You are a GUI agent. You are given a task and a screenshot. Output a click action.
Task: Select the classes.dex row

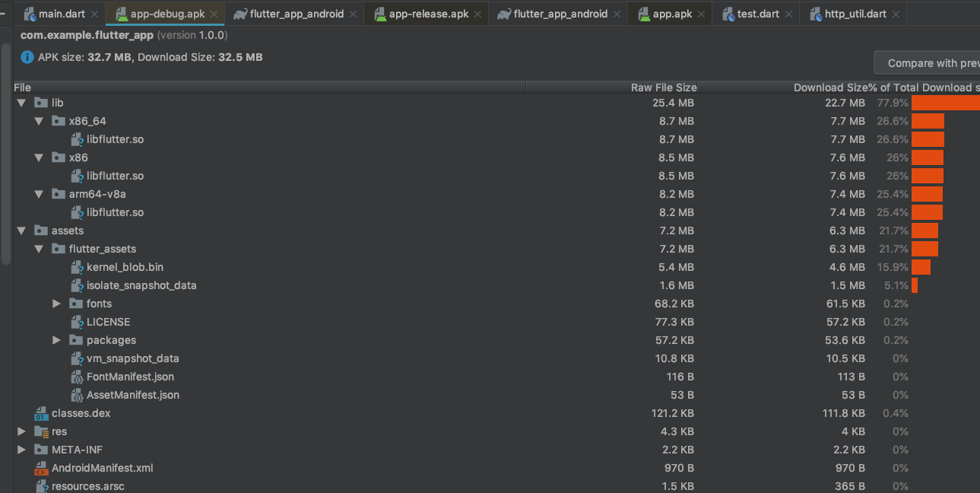point(496,413)
